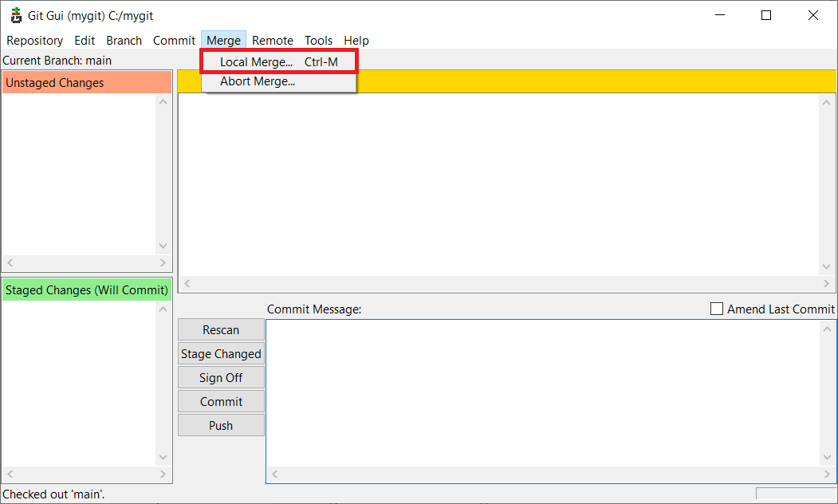This screenshot has height=504, width=838.
Task: Click the Staged Changes scroll down arrow
Action: (163, 458)
